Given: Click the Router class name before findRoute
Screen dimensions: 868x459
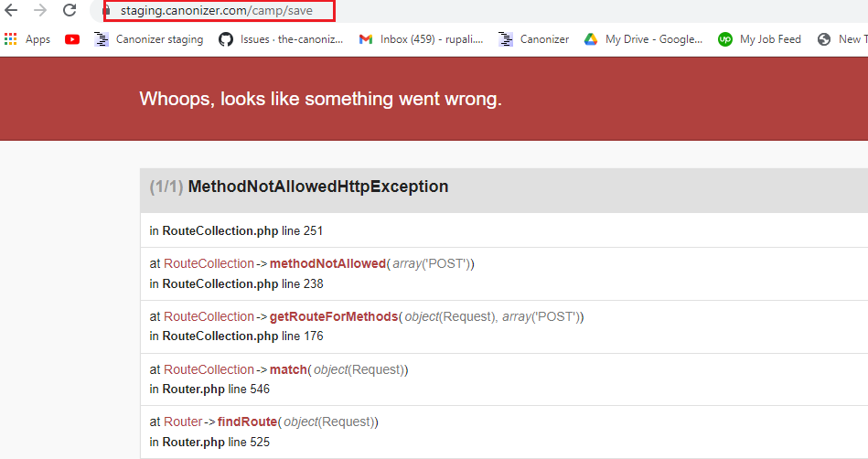Looking at the screenshot, I should coord(183,422).
